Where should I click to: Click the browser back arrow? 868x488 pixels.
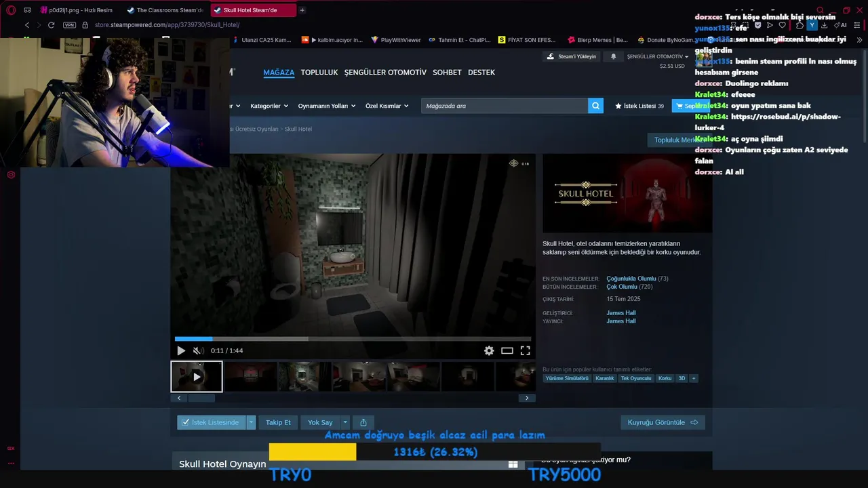26,25
